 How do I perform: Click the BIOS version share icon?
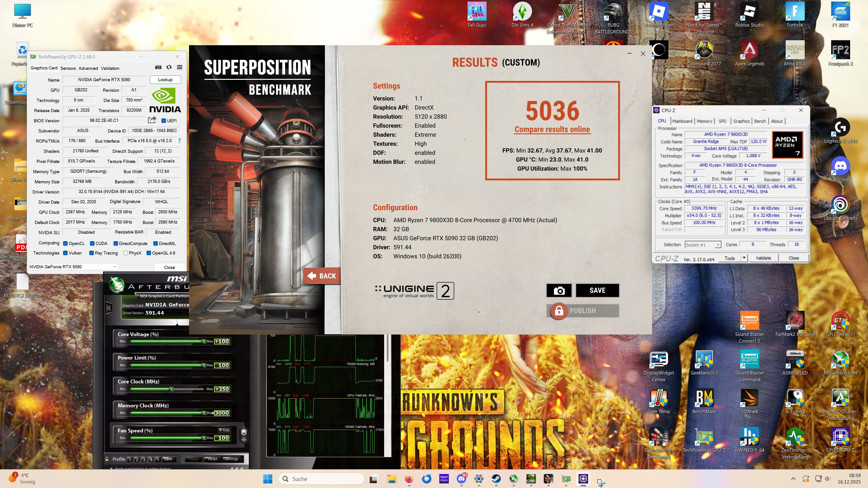[x=152, y=120]
